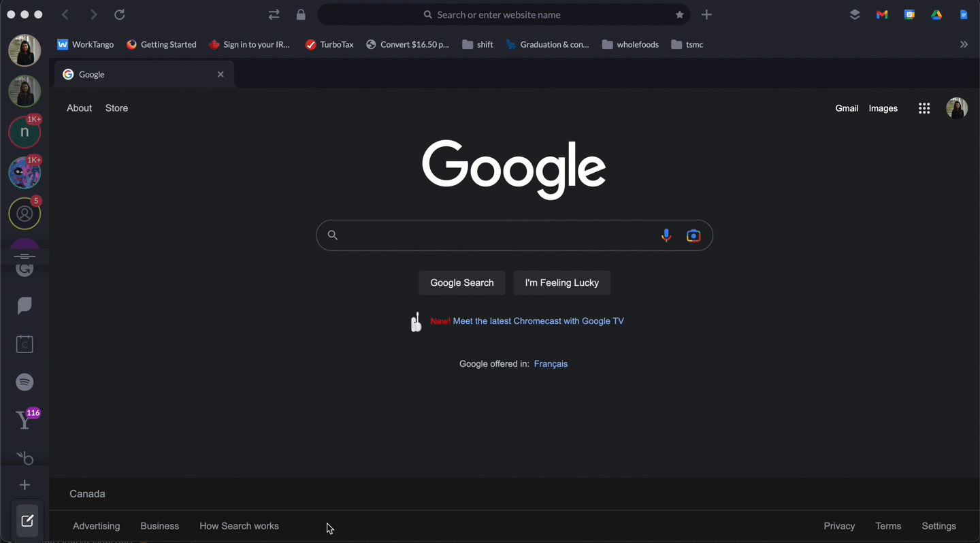Open the Convert $16.50 bookmark
980x543 pixels.
tap(408, 44)
